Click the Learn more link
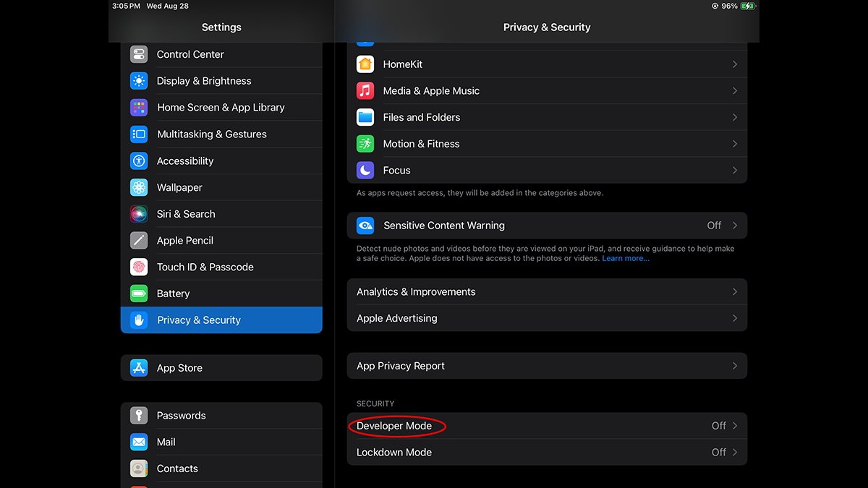The height and width of the screenshot is (488, 868). 624,257
